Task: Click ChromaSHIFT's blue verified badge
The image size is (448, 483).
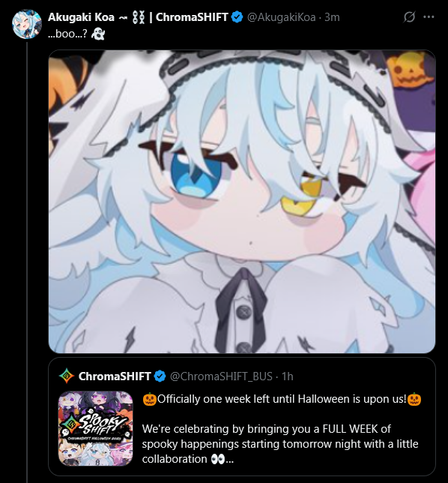Action: point(160,376)
